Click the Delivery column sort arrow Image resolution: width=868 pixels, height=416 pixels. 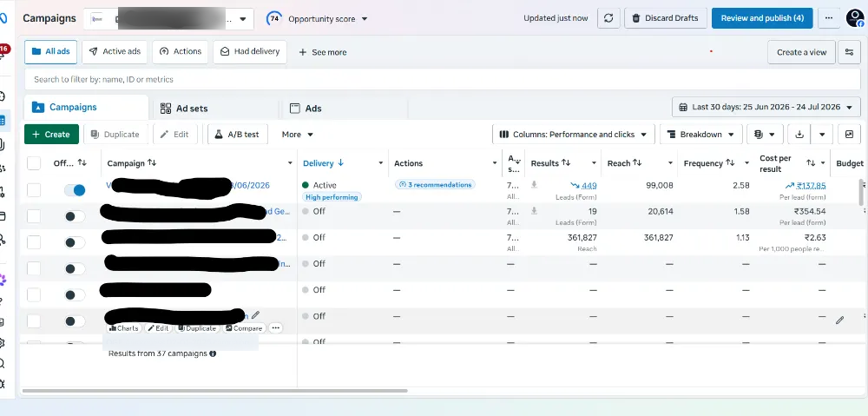(x=340, y=163)
